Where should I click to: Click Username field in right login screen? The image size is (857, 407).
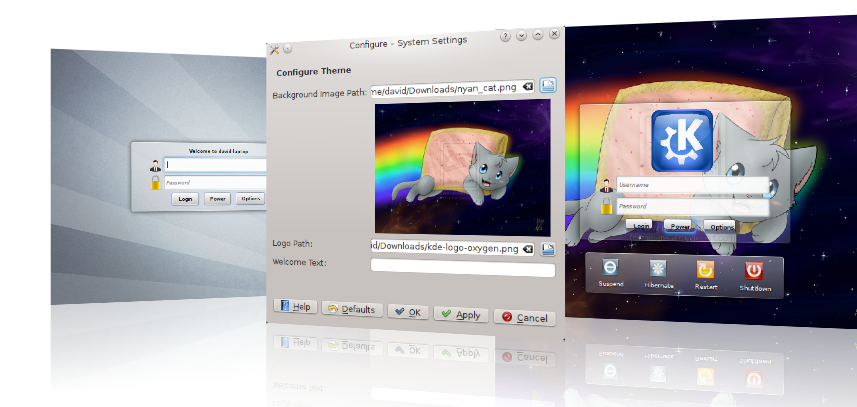click(692, 185)
